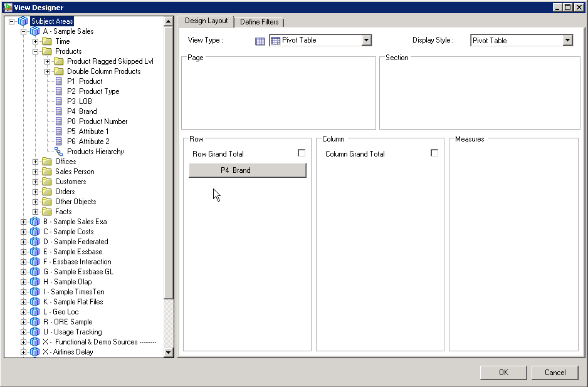Select the P4 Brand item in the Row area

tap(247, 170)
